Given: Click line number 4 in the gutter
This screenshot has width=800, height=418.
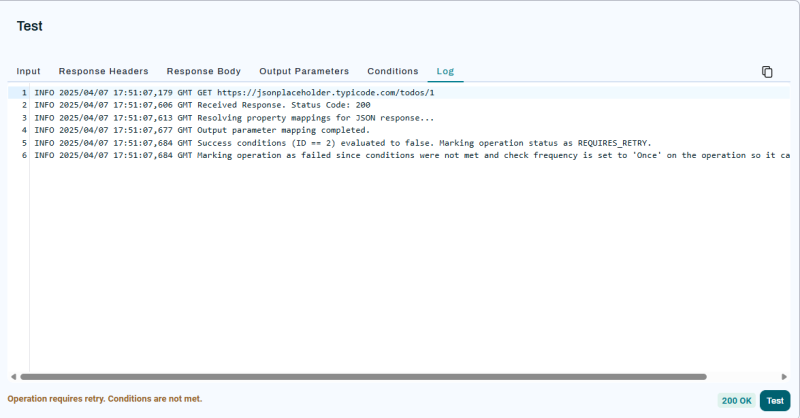Looking at the screenshot, I should point(23,130).
